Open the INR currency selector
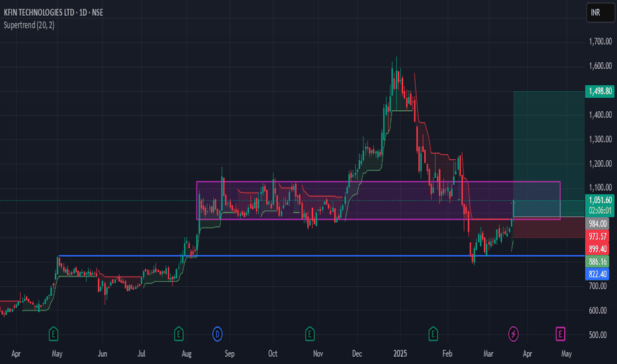617x364 pixels. pos(600,13)
